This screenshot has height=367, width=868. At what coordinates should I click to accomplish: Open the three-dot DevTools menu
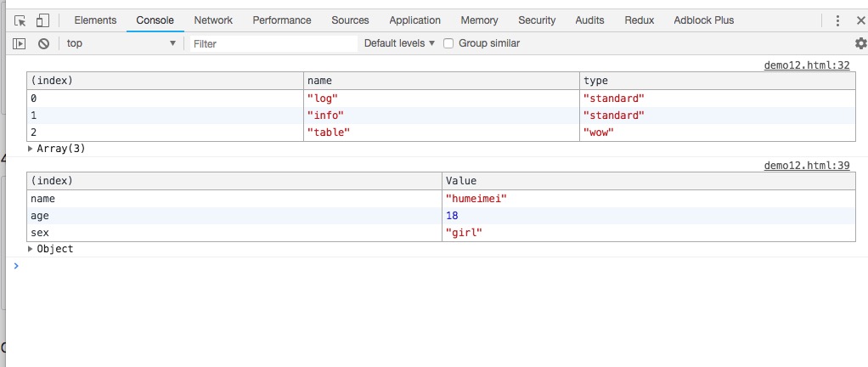click(x=837, y=20)
